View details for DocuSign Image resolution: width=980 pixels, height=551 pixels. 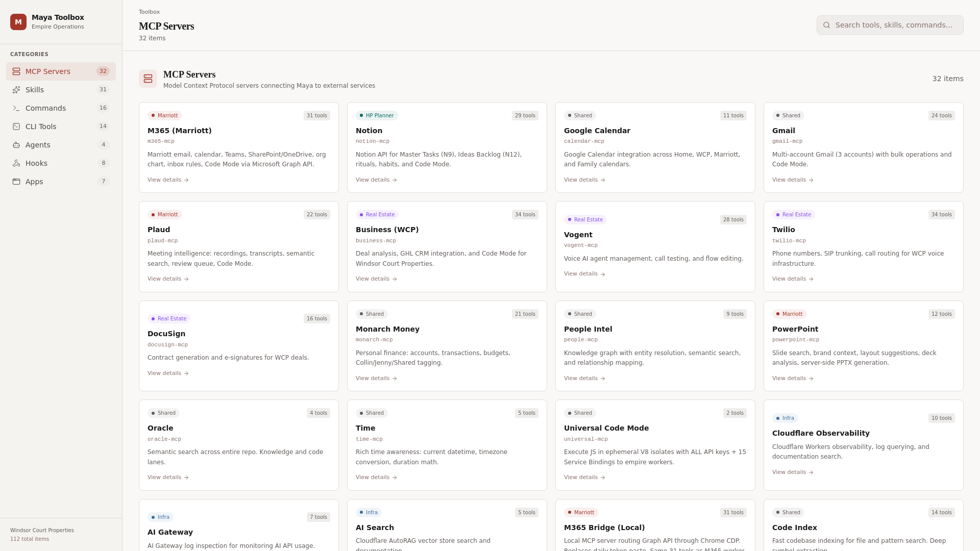pyautogui.click(x=168, y=373)
